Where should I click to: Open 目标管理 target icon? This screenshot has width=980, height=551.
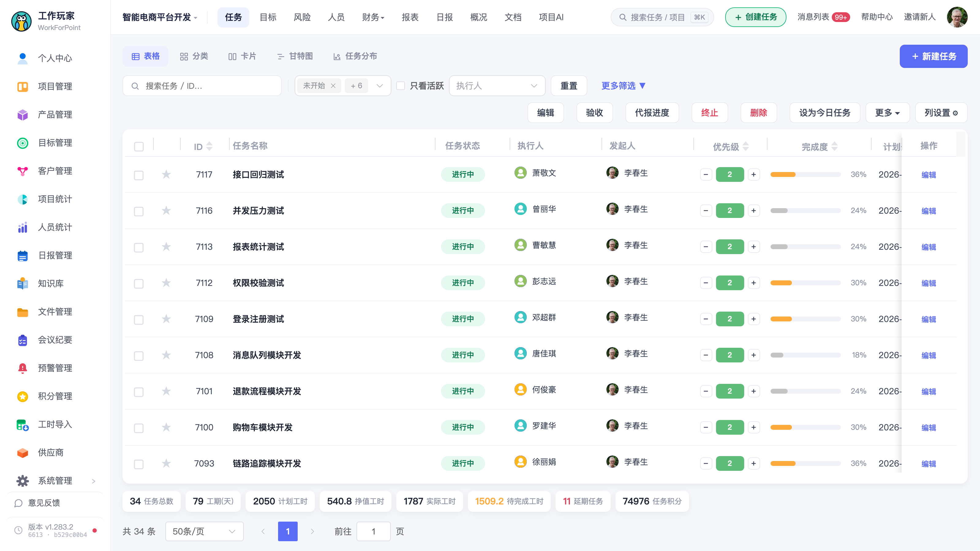click(22, 143)
